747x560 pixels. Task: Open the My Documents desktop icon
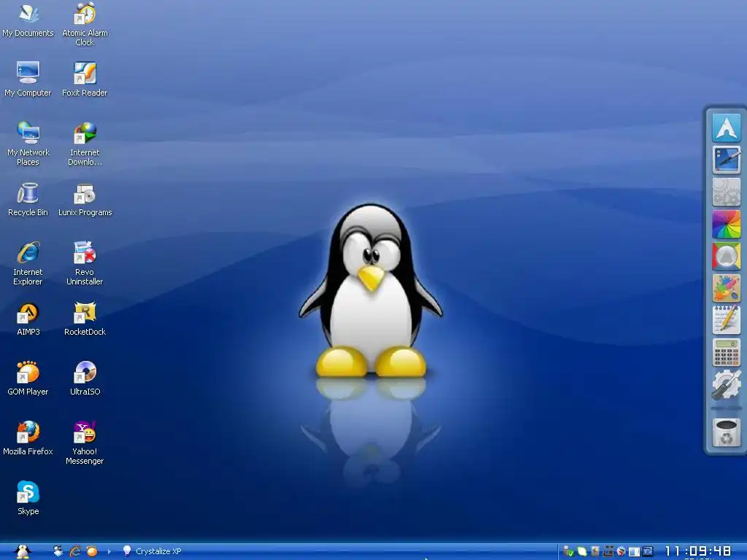coord(28,20)
